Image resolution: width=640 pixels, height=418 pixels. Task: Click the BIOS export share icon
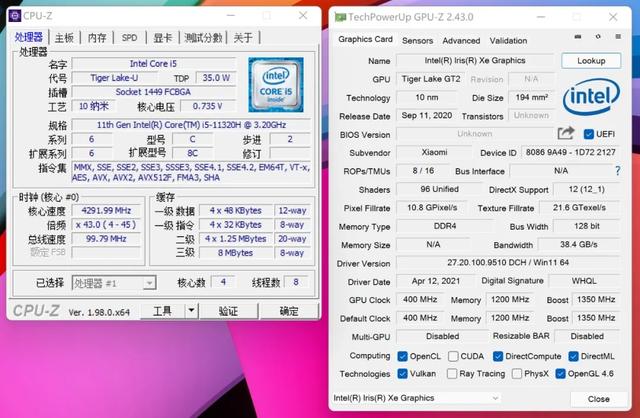point(567,134)
